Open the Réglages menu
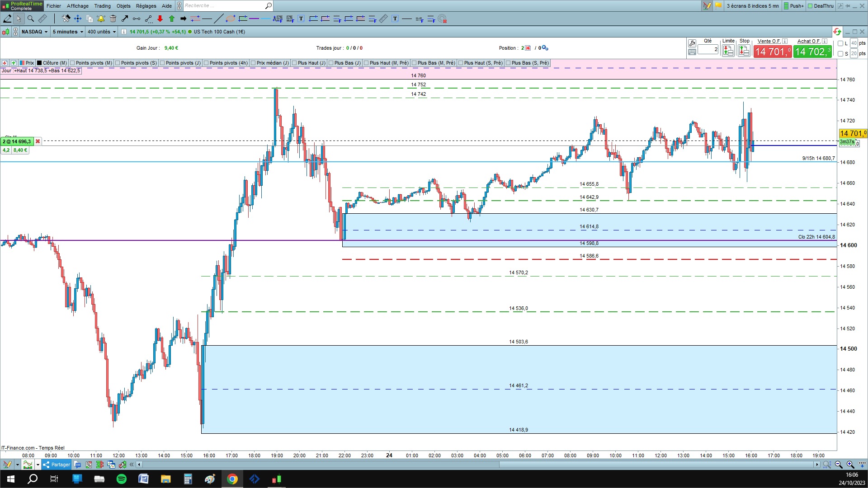Screen dimensions: 868x488 click(146, 6)
